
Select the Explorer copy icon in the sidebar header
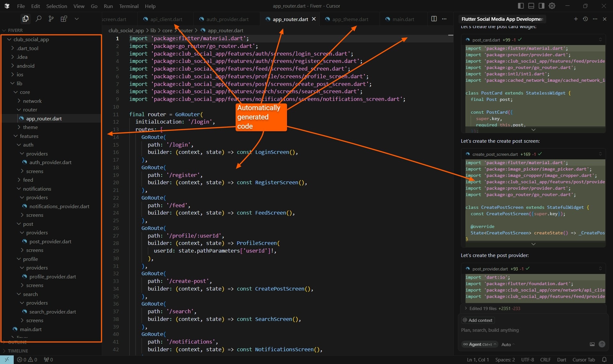25,19
